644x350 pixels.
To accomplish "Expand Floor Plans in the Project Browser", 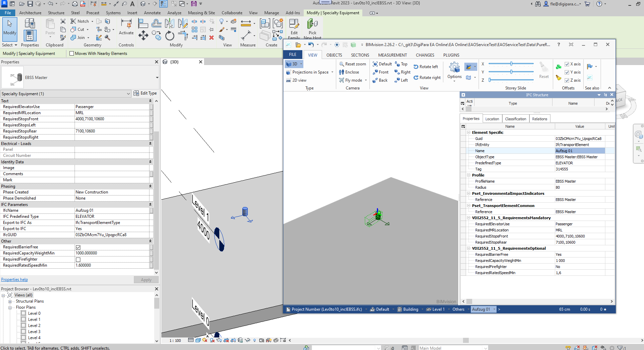I will 10,307.
